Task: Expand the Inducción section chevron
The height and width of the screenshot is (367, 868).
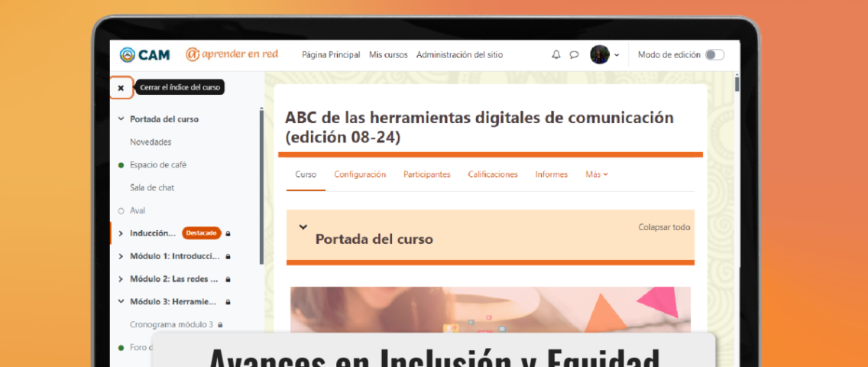Action: 121,234
